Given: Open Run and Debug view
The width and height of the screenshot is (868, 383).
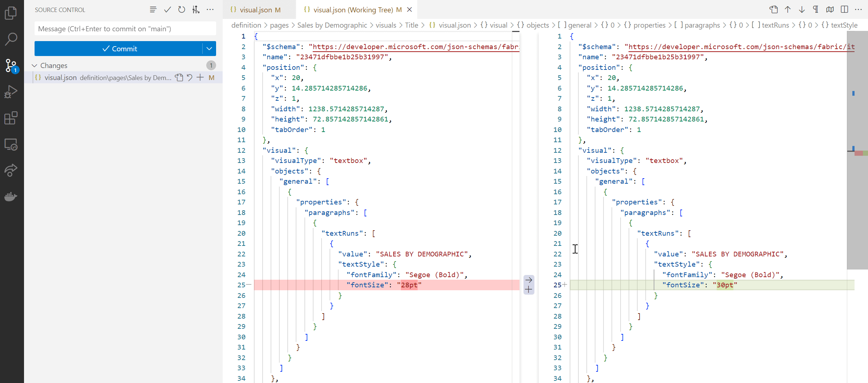Looking at the screenshot, I should click(x=11, y=92).
